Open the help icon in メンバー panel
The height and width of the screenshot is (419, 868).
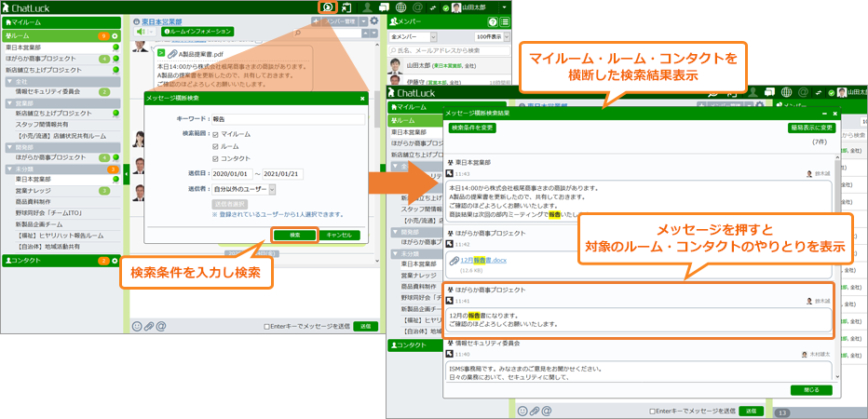[x=492, y=21]
